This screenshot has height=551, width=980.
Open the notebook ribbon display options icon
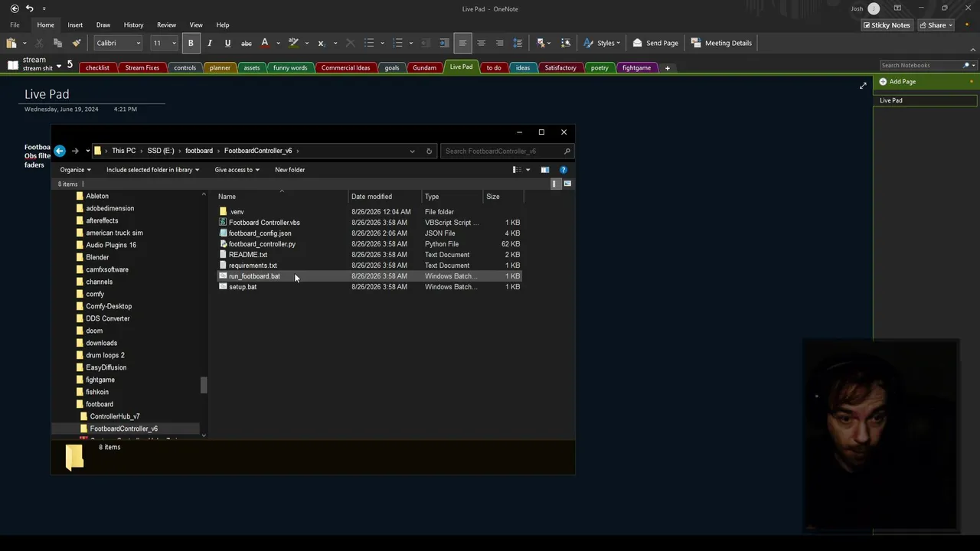[897, 8]
